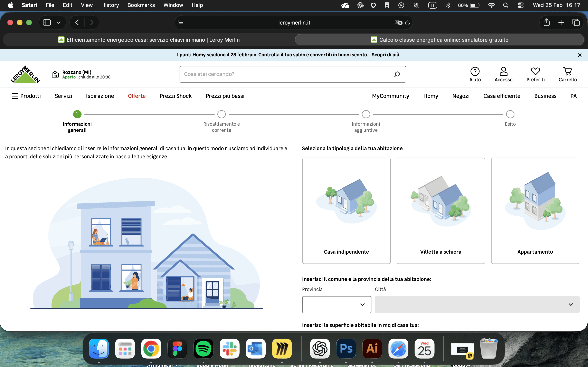Open the Prodotti hamburger menu

click(x=15, y=96)
